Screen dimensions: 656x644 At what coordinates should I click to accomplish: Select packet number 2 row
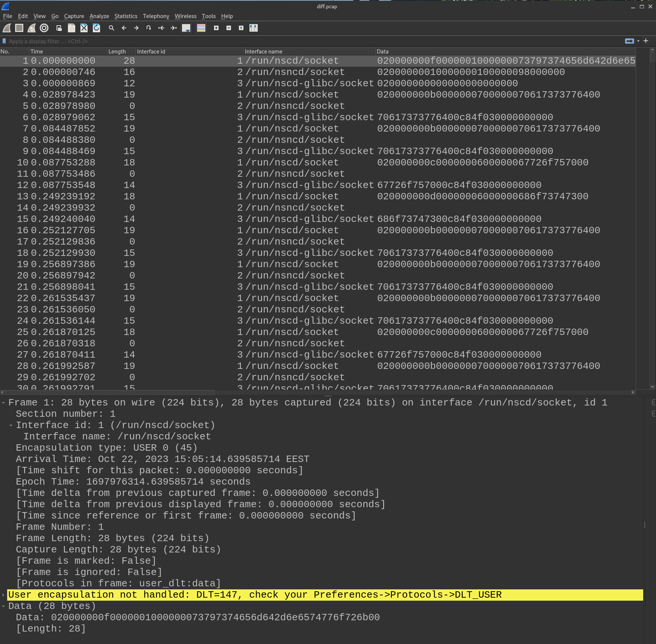point(318,72)
